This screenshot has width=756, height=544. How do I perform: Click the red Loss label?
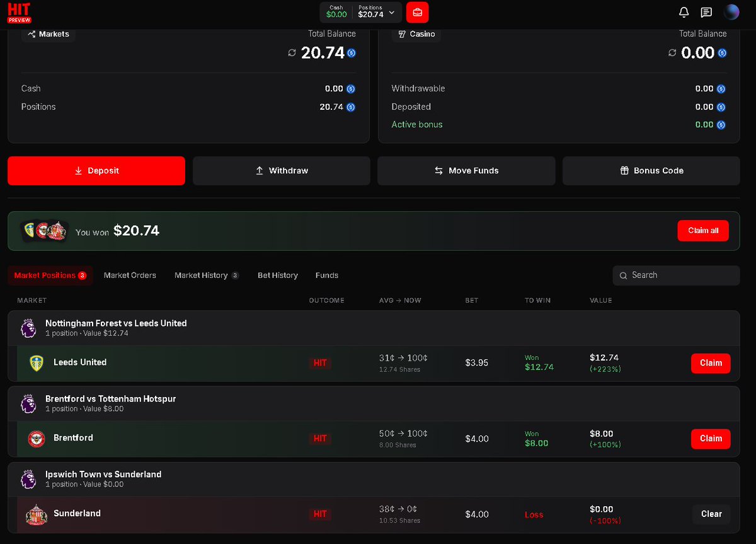(534, 515)
